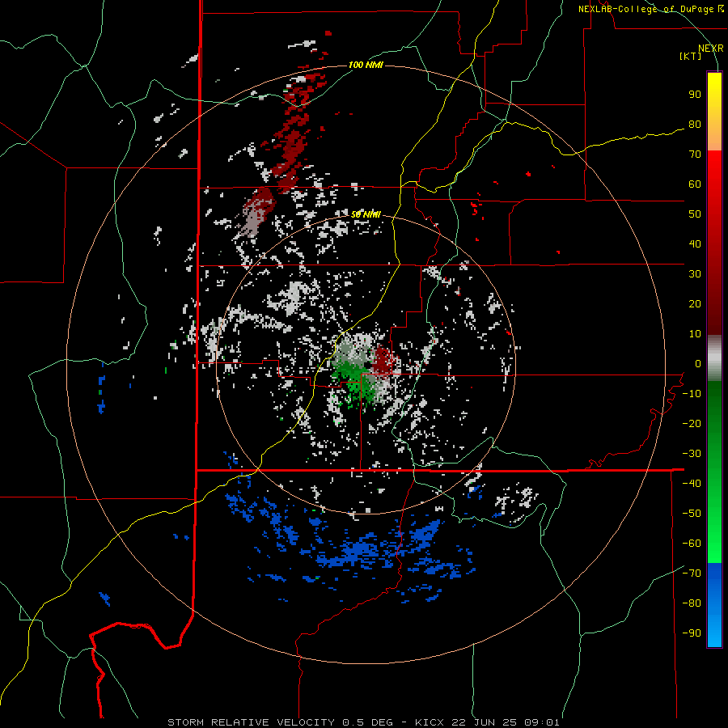The image size is (728, 728).
Task: Click the 60 value on the velocity scale
Action: 695,184
